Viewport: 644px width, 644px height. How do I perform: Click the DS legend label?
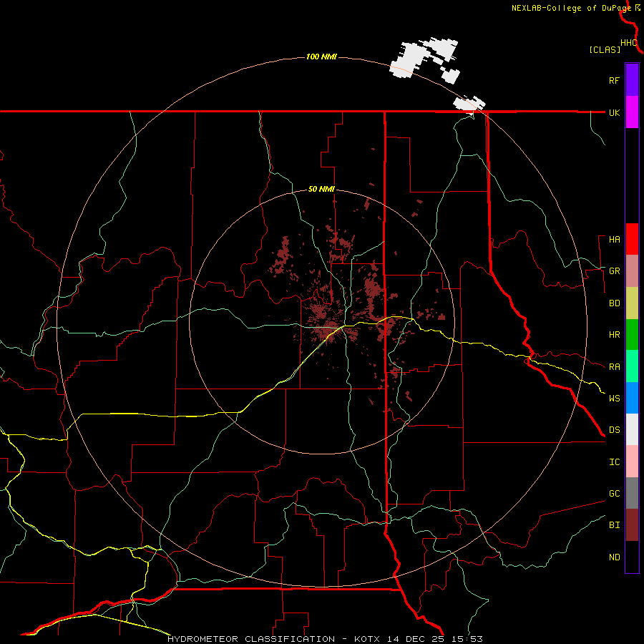(614, 430)
